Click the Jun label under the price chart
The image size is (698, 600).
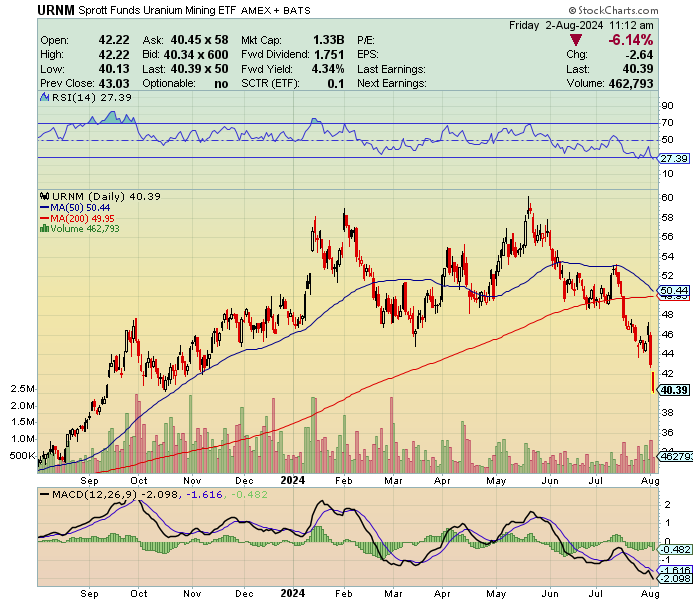click(550, 481)
